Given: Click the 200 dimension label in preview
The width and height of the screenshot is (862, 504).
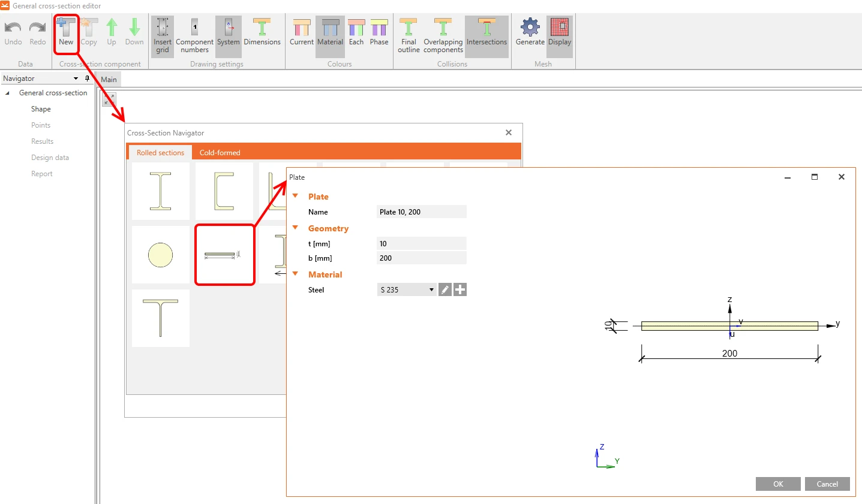Looking at the screenshot, I should [x=729, y=353].
